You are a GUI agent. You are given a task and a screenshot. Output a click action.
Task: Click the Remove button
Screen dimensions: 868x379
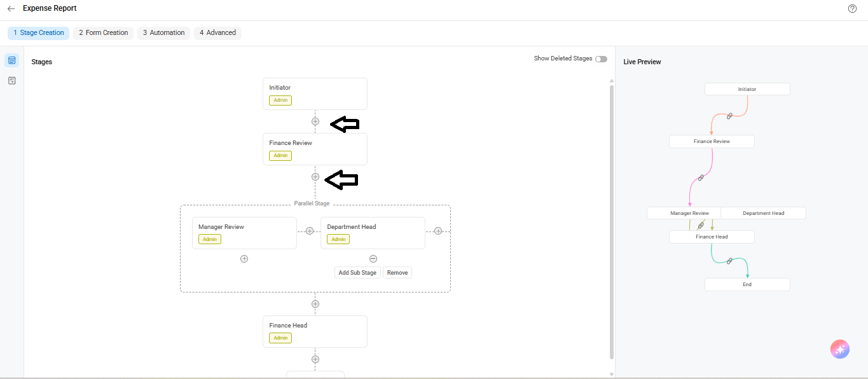[397, 273]
